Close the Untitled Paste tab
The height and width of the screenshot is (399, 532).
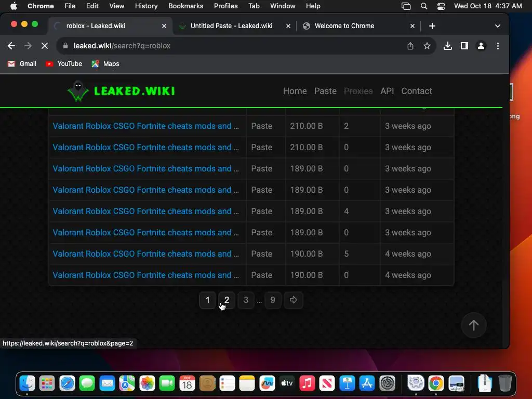(x=288, y=26)
